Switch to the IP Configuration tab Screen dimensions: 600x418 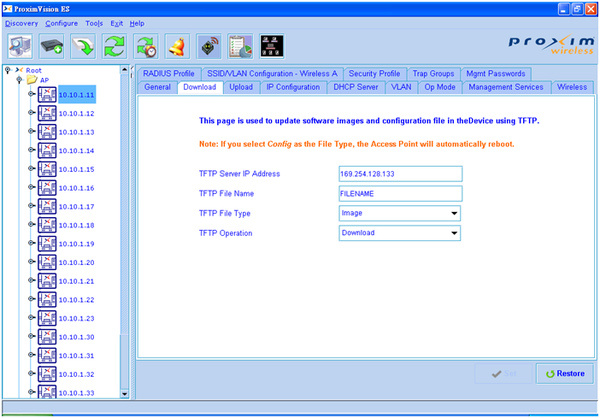tap(293, 87)
